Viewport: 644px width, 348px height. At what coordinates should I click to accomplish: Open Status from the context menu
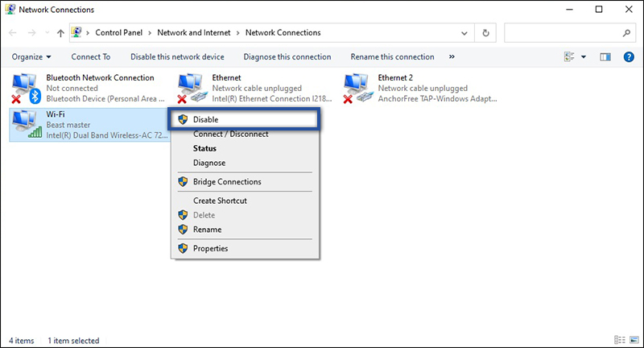pyautogui.click(x=245, y=148)
